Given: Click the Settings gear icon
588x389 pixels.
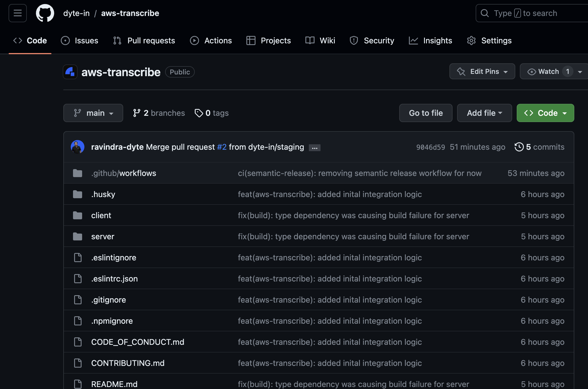Looking at the screenshot, I should (x=471, y=40).
